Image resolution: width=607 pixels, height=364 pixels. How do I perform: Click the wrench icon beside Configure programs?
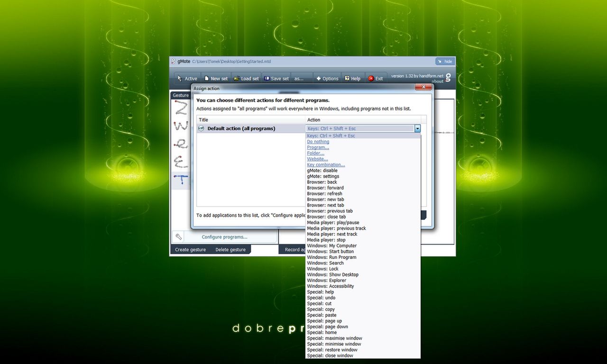coord(179,237)
